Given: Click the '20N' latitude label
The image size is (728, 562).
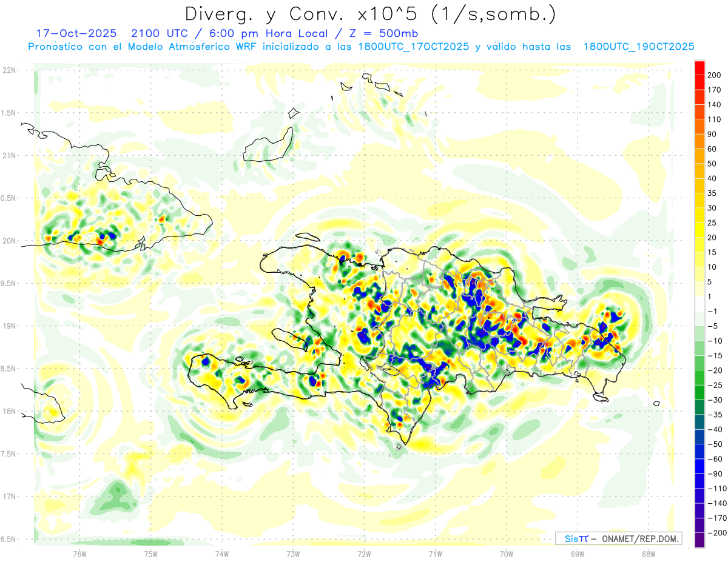Looking at the screenshot, I should click(x=9, y=241).
